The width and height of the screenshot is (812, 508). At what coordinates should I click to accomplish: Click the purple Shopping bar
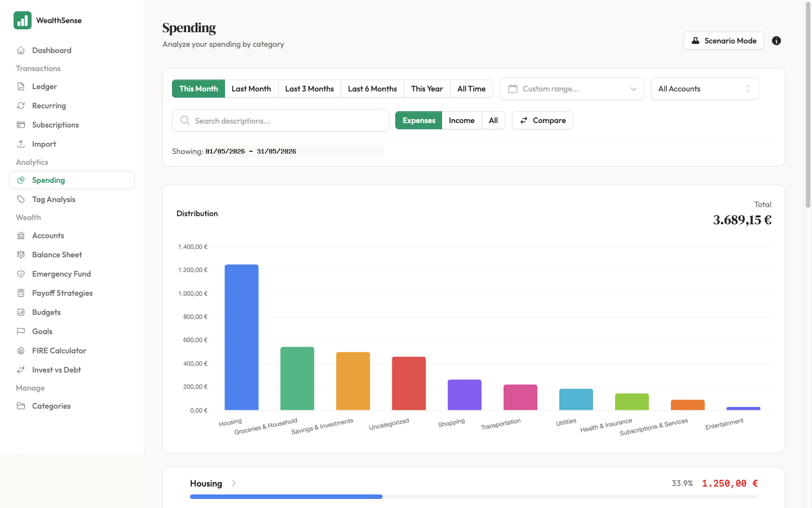465,395
